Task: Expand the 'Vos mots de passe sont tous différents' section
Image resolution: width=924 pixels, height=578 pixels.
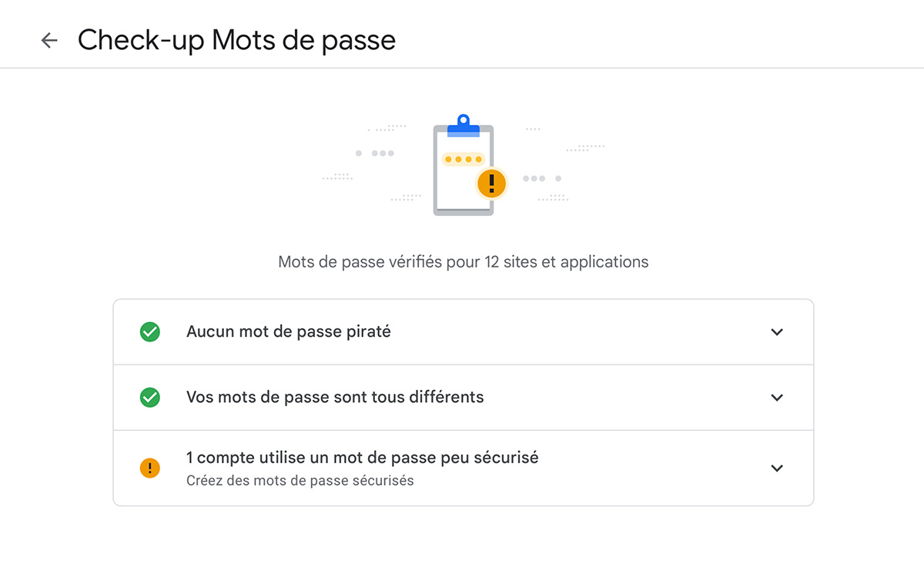Action: [777, 398]
